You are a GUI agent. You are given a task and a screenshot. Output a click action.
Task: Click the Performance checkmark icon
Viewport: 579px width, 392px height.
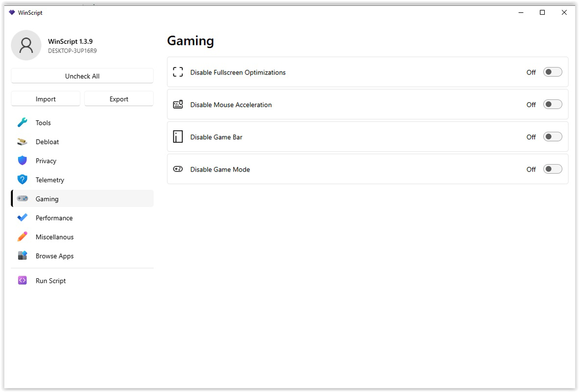pyautogui.click(x=22, y=218)
